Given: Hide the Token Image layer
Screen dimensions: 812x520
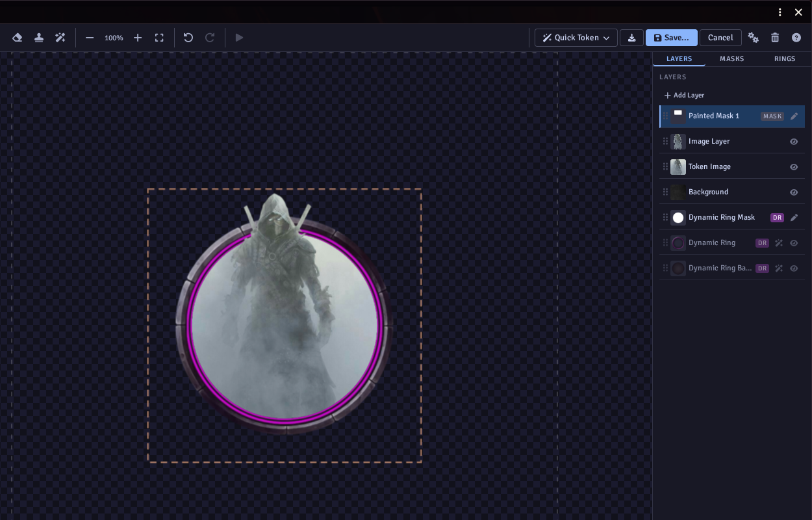Looking at the screenshot, I should click(x=794, y=167).
